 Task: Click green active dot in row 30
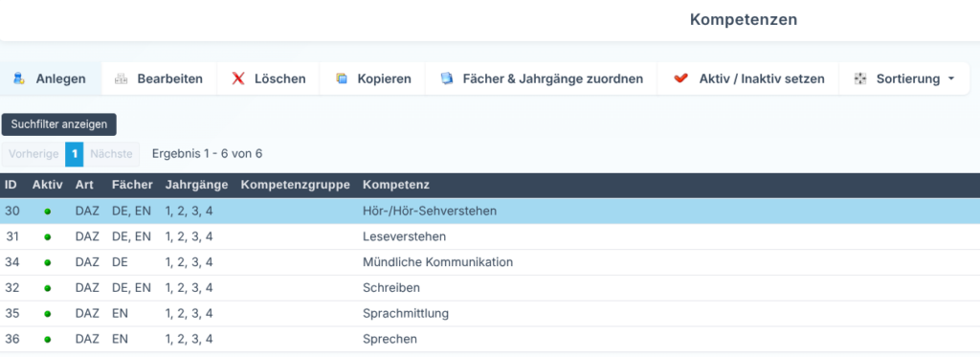[x=48, y=212]
